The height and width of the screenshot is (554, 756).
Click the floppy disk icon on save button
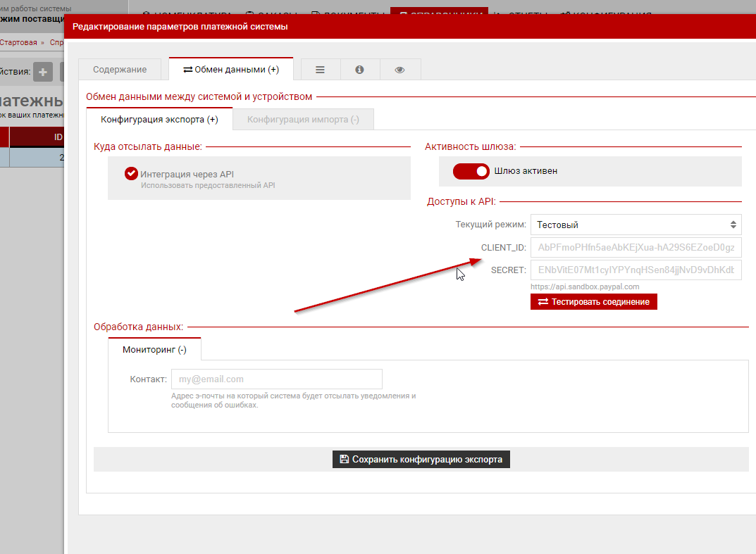345,460
